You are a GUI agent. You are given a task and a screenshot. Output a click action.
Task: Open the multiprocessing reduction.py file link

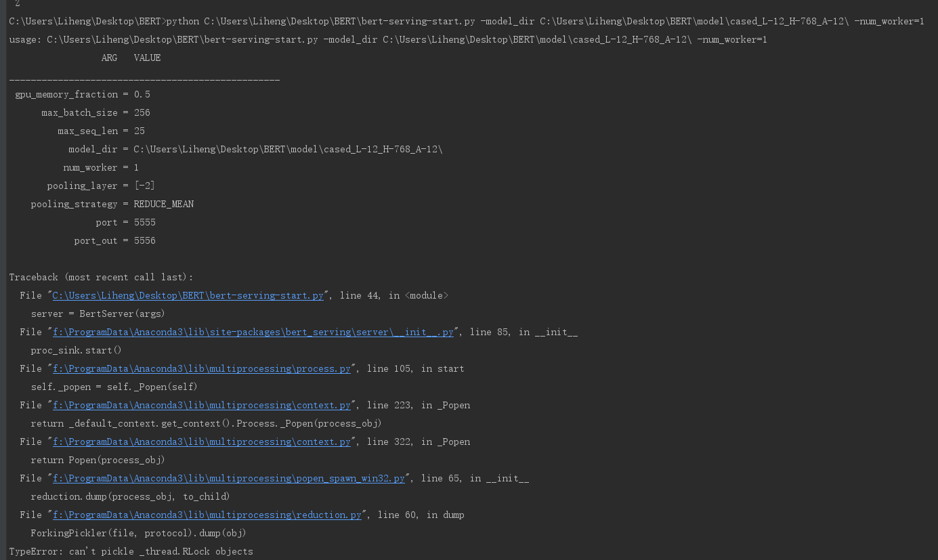coord(207,515)
